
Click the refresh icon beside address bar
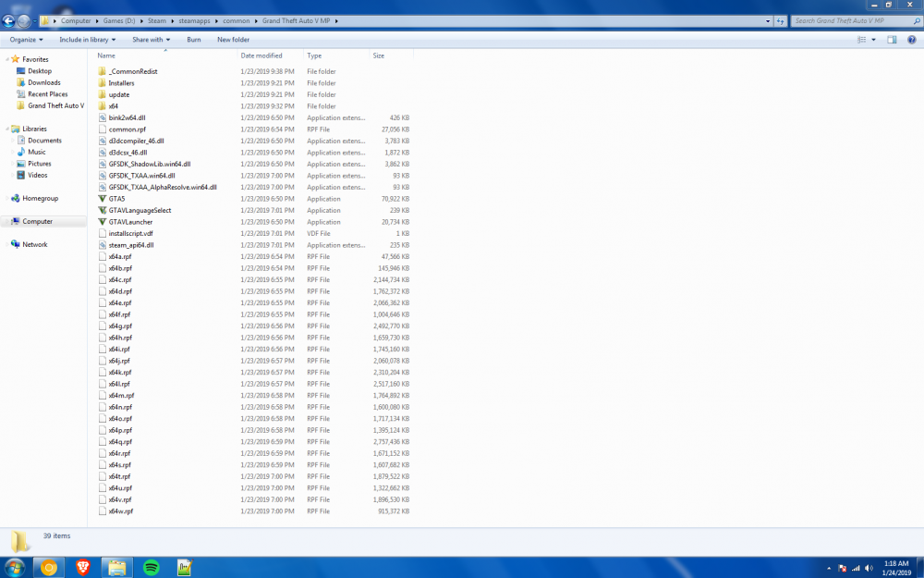780,20
